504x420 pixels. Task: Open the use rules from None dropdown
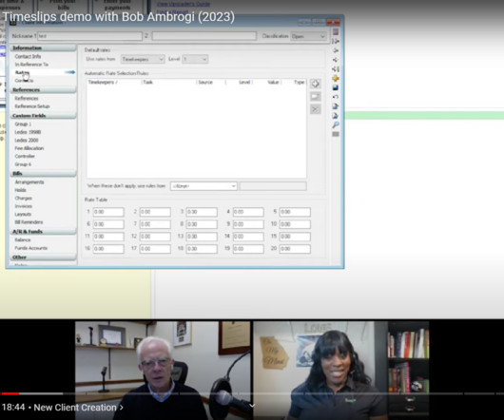(x=204, y=186)
